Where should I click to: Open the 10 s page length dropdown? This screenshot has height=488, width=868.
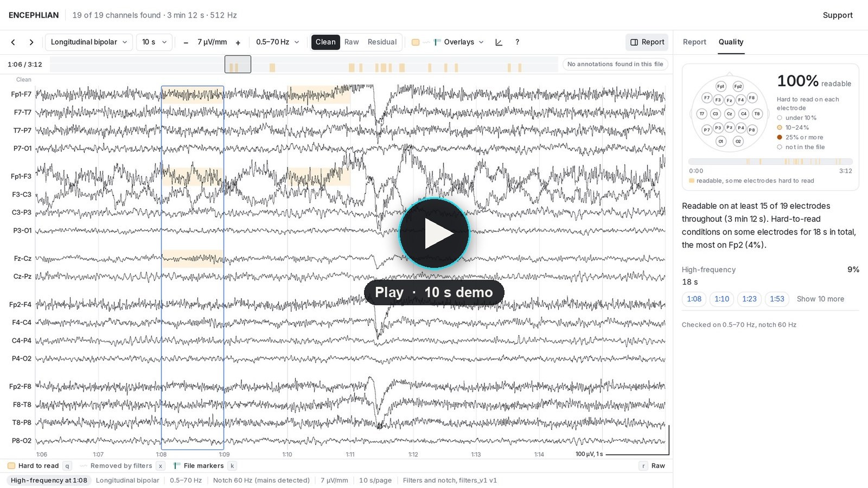(154, 42)
